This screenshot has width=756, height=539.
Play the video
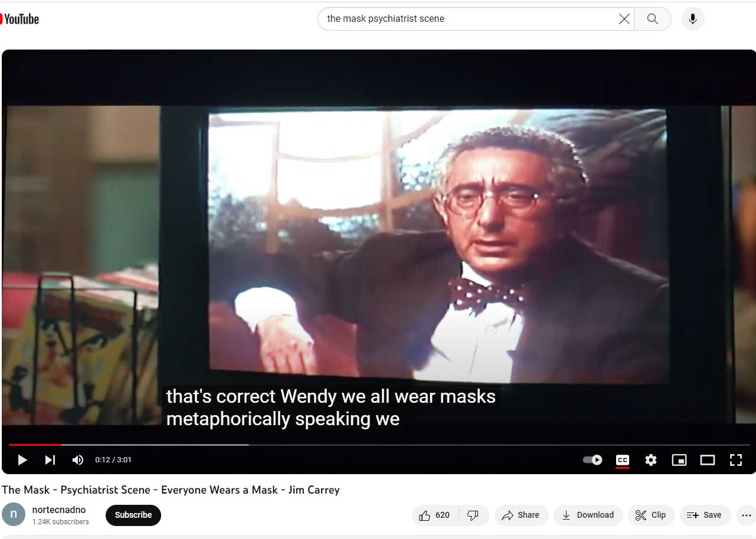click(22, 460)
